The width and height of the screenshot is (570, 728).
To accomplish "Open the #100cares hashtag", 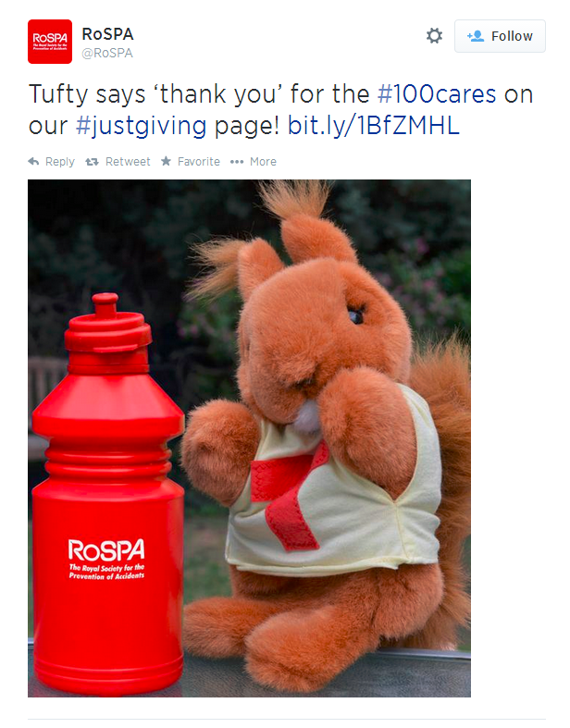I will pos(437,94).
